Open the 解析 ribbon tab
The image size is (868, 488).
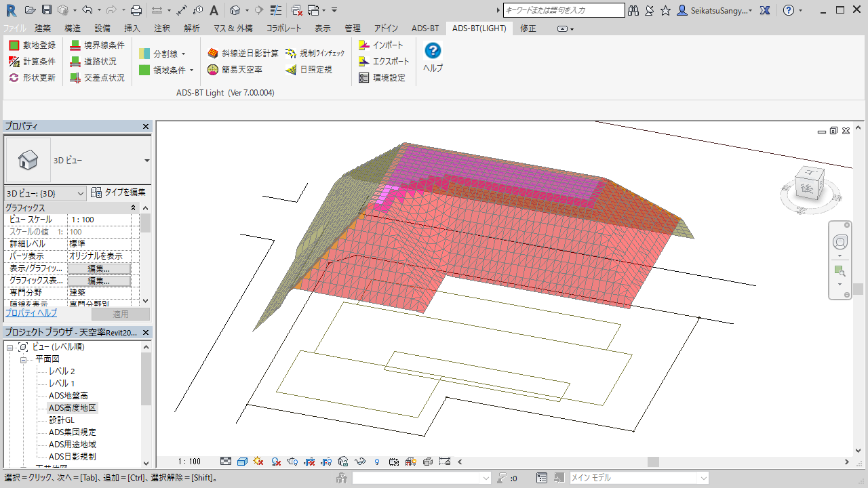(x=192, y=28)
